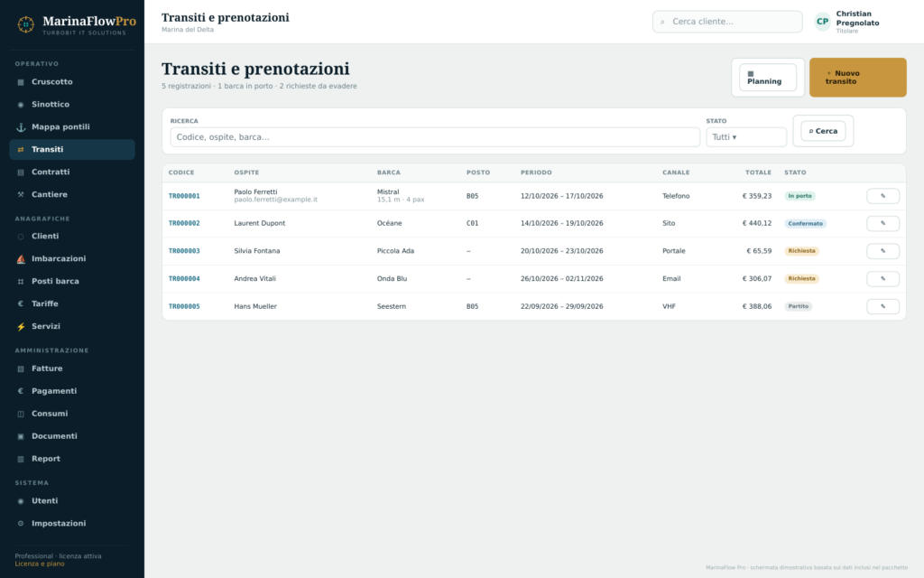The height and width of the screenshot is (578, 924).
Task: Click the email paolo.ferretti@example.it
Action: (x=275, y=200)
